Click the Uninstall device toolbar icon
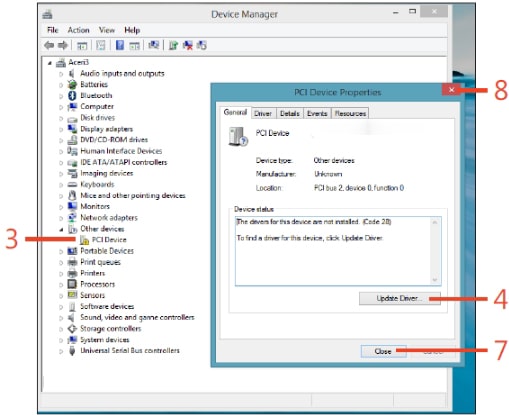The image size is (509, 415). coord(188,45)
